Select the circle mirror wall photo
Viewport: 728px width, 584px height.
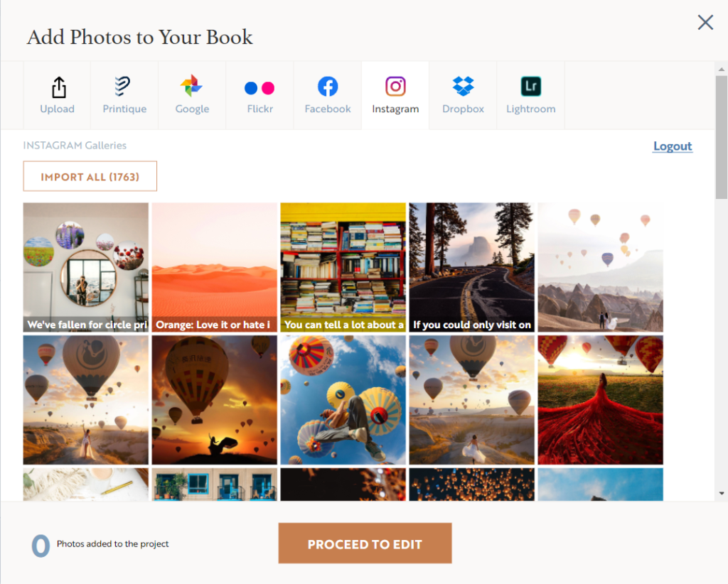[86, 266]
